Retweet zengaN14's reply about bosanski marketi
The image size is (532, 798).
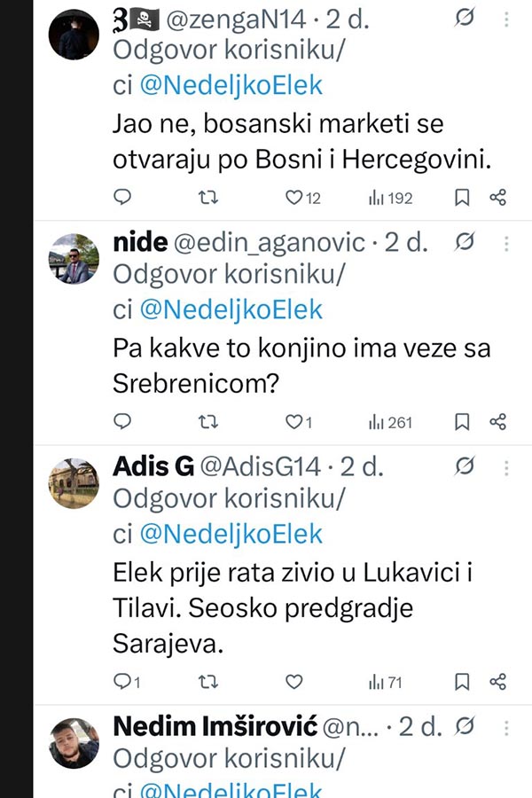(x=207, y=198)
